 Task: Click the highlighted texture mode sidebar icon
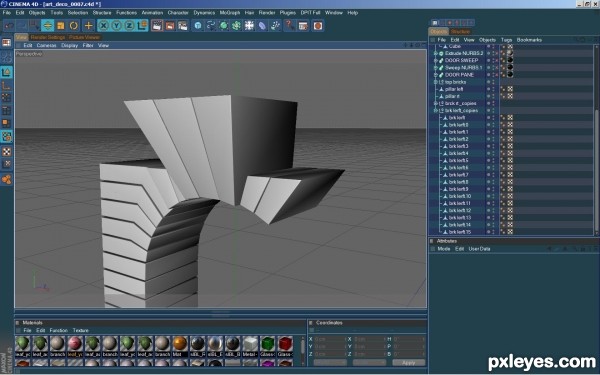coord(7,137)
